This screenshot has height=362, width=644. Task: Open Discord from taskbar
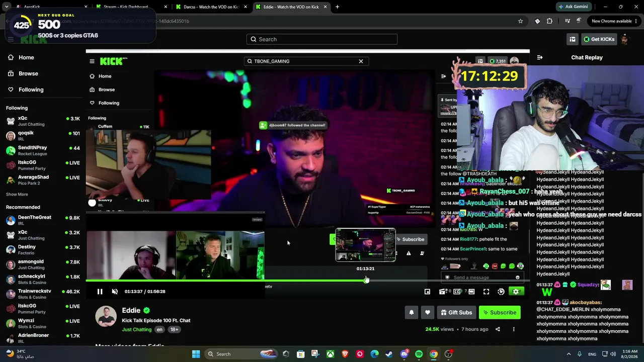(404, 354)
